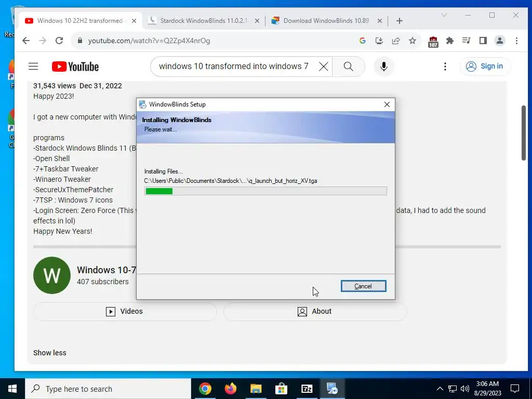Sign in to YouTube

point(485,66)
